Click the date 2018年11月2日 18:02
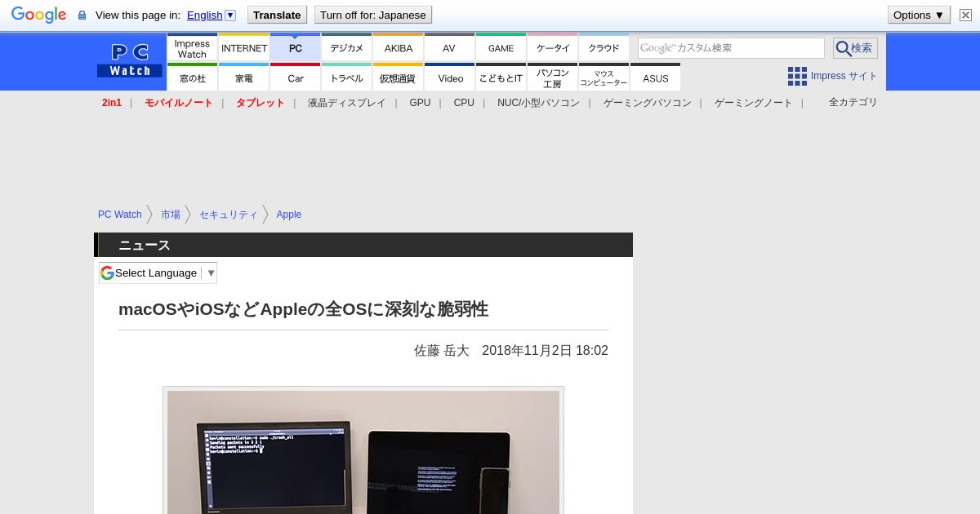The height and width of the screenshot is (514, 980). (545, 351)
